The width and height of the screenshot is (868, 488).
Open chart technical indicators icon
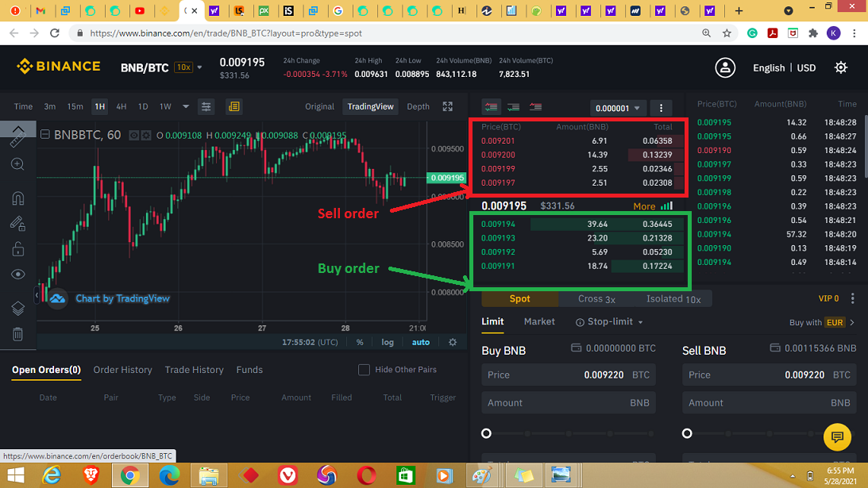[206, 106]
